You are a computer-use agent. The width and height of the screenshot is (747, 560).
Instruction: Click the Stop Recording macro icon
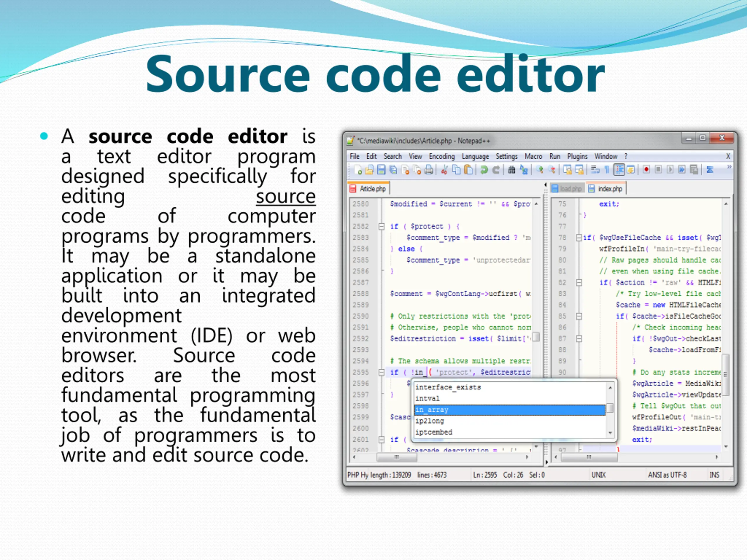(658, 169)
